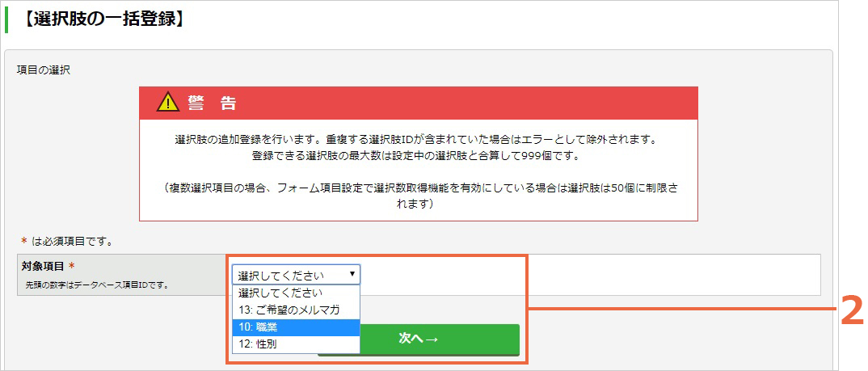
Task: Choose 10: 職業 option
Action: tap(296, 327)
